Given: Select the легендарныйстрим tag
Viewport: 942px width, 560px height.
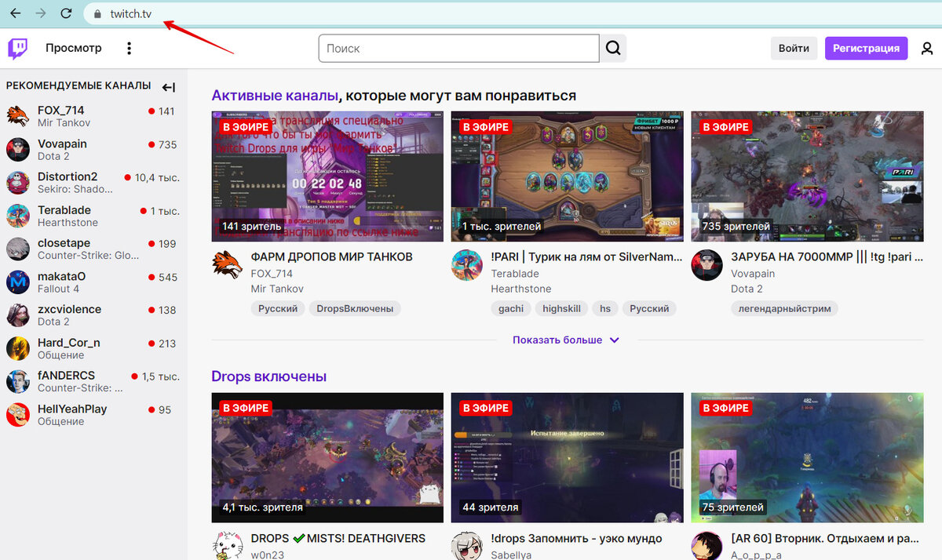Looking at the screenshot, I should pyautogui.click(x=784, y=309).
